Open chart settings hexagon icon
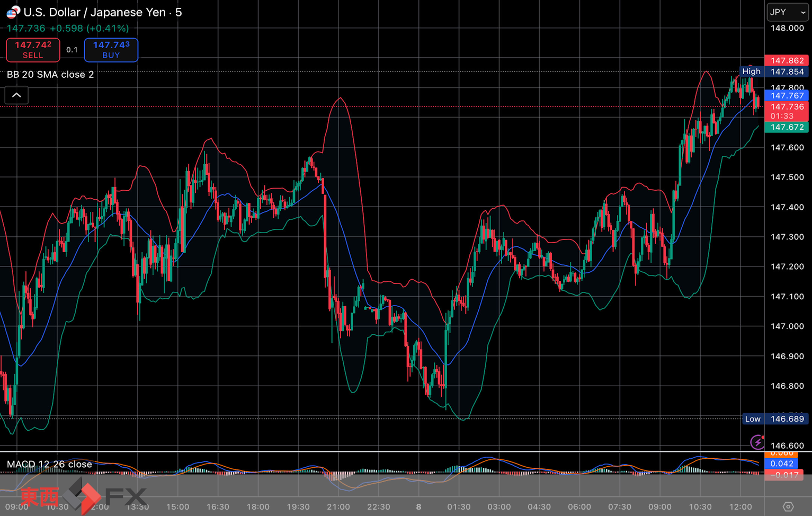The image size is (812, 516). pyautogui.click(x=788, y=507)
